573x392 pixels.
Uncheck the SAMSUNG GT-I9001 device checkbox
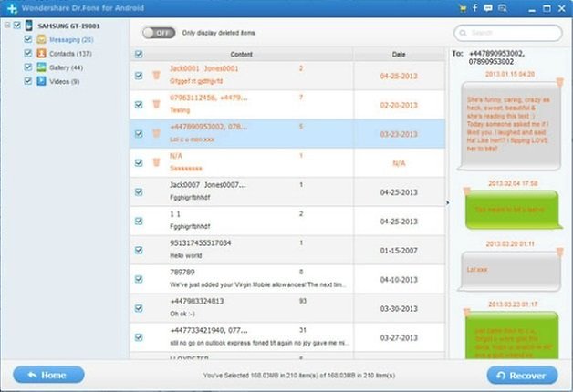coord(16,26)
